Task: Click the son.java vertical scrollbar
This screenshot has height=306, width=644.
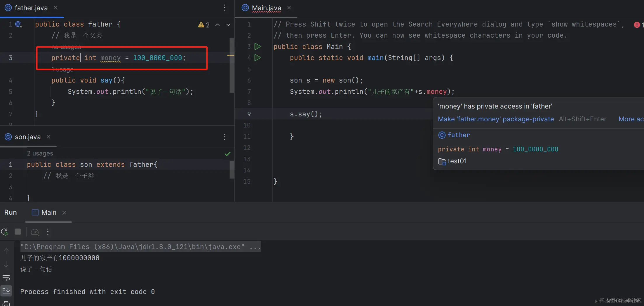Action: click(232, 169)
